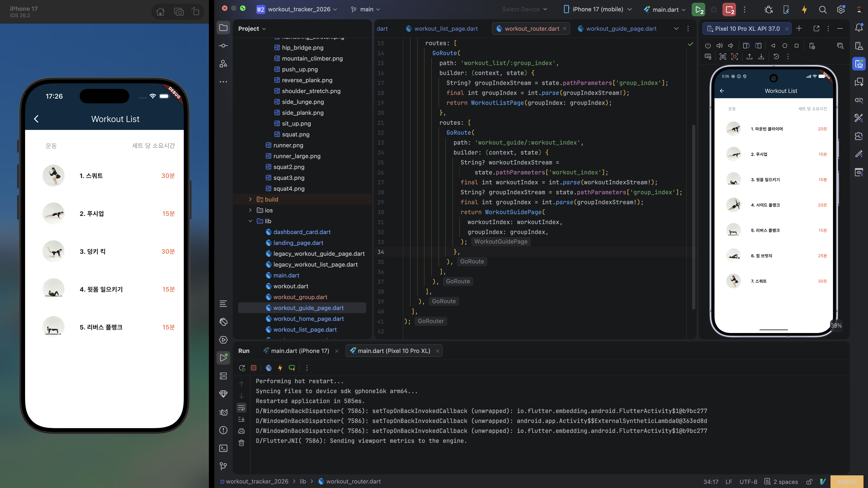Open the Select Device dropdown
The height and width of the screenshot is (488, 868).
[524, 9]
